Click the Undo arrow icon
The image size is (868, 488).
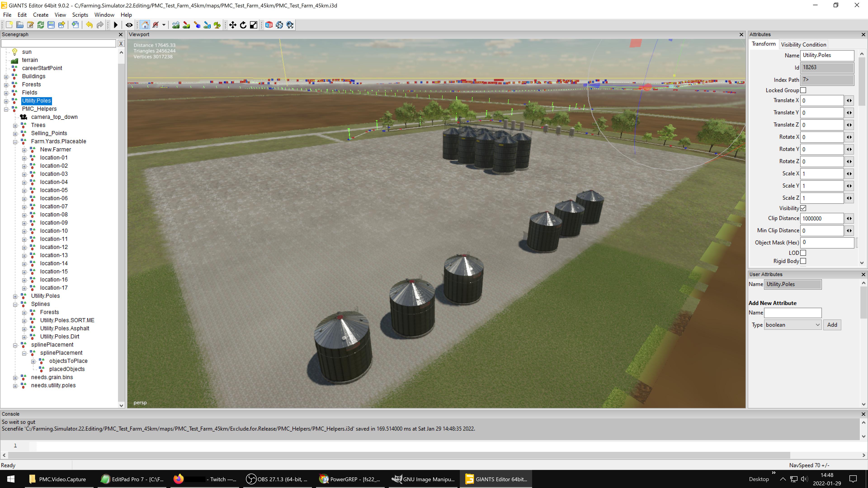pos(89,25)
